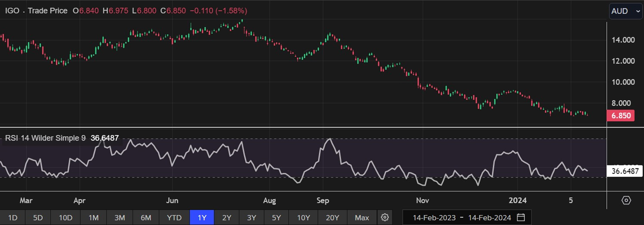644x225 pixels.
Task: Click the RSI 14 Wilder Simple 9 label
Action: [x=46, y=138]
